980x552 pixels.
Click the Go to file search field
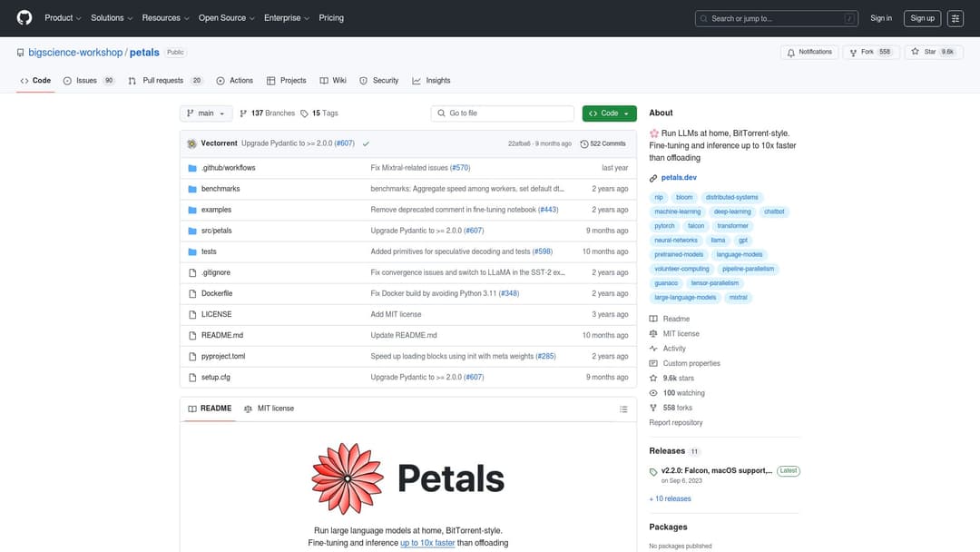(503, 113)
